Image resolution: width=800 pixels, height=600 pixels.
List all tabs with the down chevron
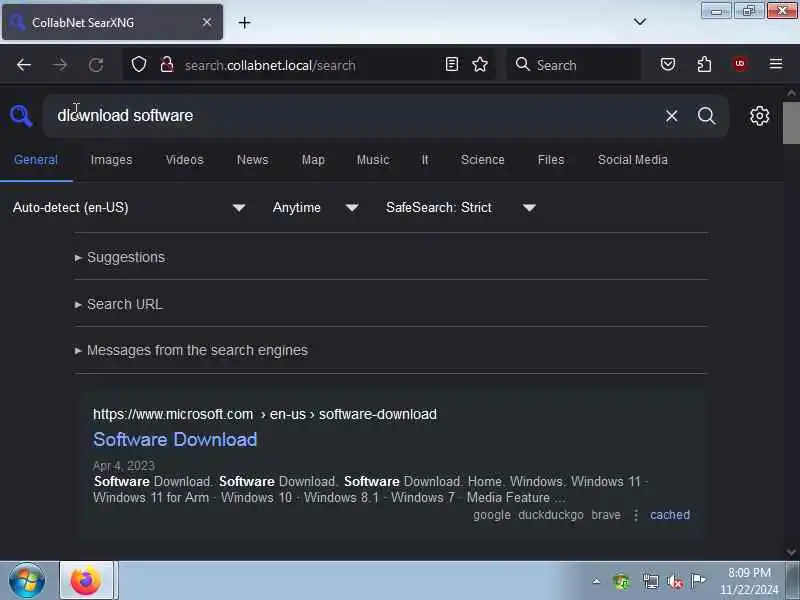640,21
